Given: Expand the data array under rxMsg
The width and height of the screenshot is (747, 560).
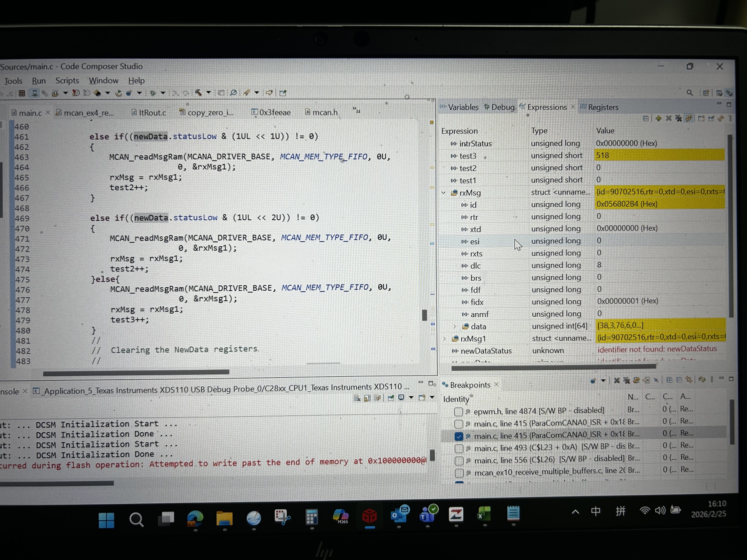Looking at the screenshot, I should pos(455,326).
